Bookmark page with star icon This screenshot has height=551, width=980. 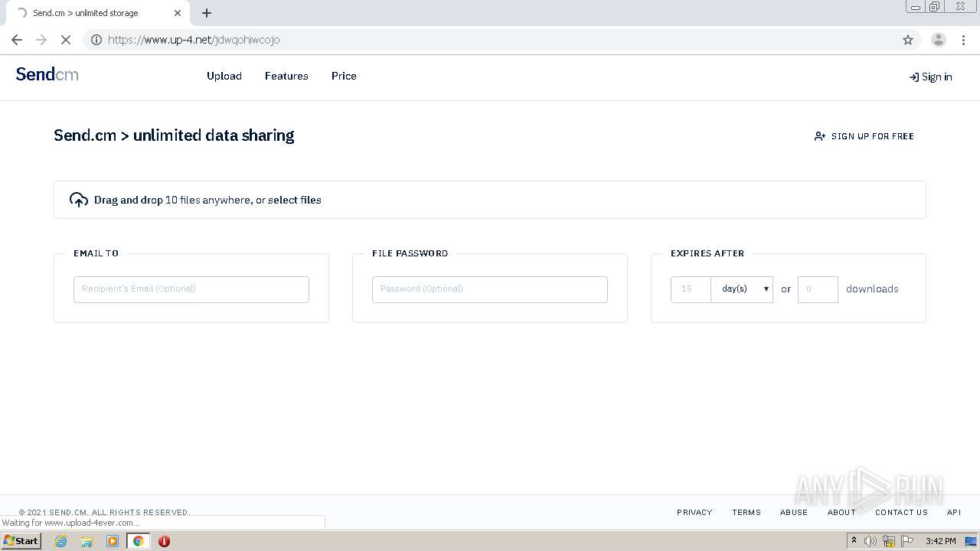pos(908,40)
